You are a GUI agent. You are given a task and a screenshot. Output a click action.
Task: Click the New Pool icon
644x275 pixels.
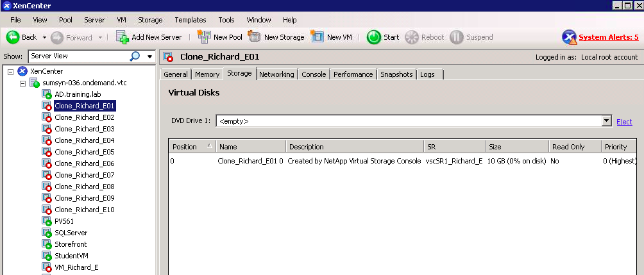coord(204,37)
